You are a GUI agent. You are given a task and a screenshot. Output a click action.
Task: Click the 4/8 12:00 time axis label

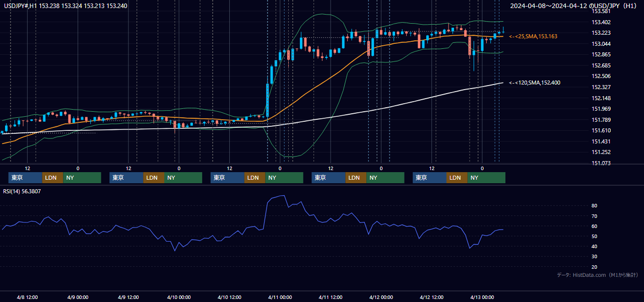pyautogui.click(x=27, y=297)
